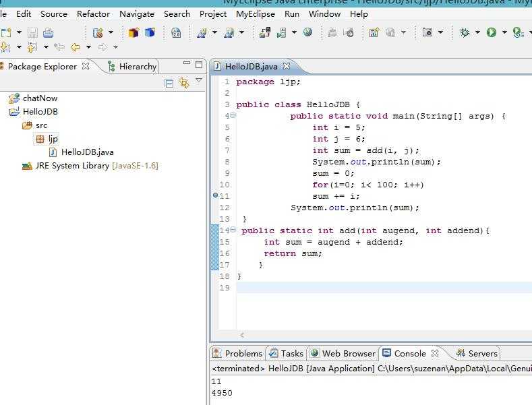The height and width of the screenshot is (405, 532).
Task: Click the editor horizontal scrollbar left arrow
Action: 242,335
